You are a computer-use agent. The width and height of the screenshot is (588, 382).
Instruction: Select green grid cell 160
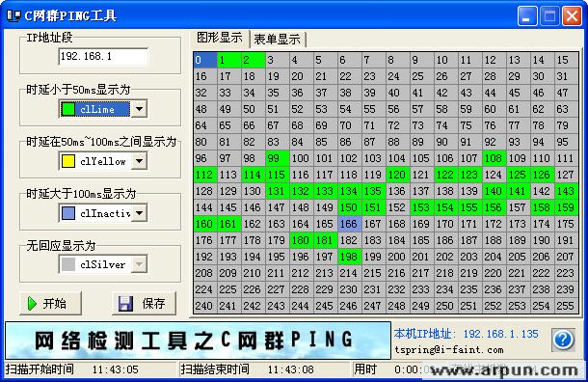tap(205, 224)
